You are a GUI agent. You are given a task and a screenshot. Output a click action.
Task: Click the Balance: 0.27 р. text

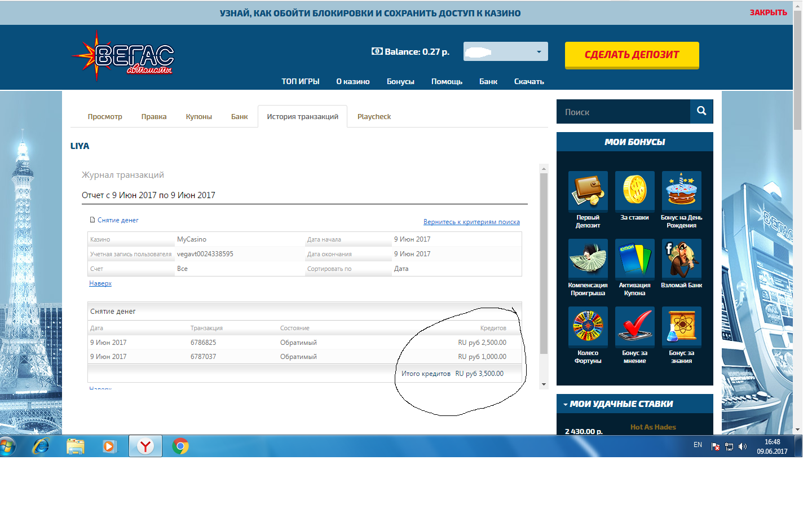pyautogui.click(x=417, y=51)
